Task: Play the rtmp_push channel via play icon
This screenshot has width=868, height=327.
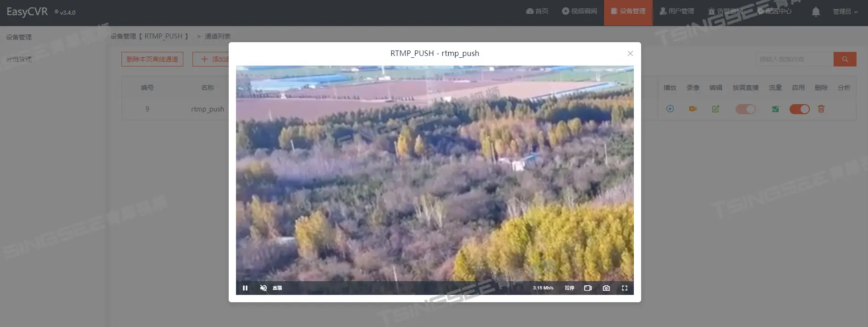Action: 670,109
